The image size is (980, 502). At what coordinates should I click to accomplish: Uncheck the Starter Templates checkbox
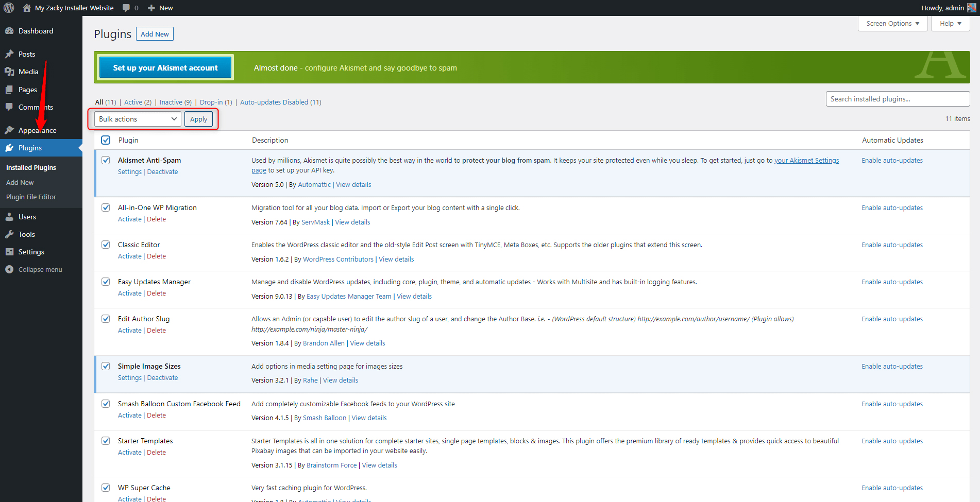[106, 441]
